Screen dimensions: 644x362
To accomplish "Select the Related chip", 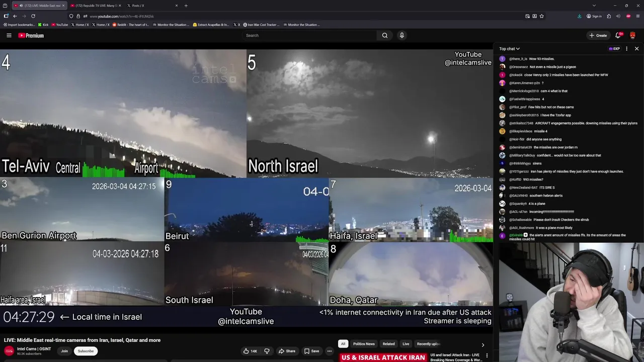I will 388,344.
